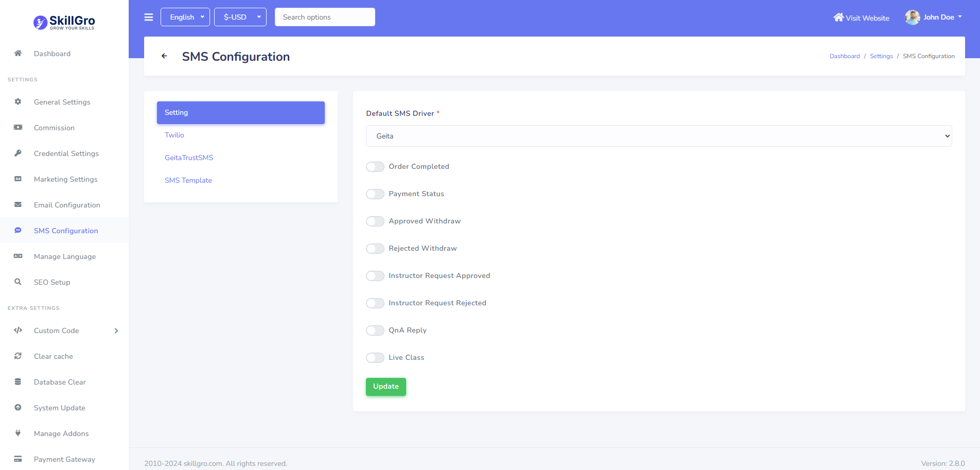980x470 pixels.
Task: Follow the Visit Website link
Action: [x=862, y=18]
